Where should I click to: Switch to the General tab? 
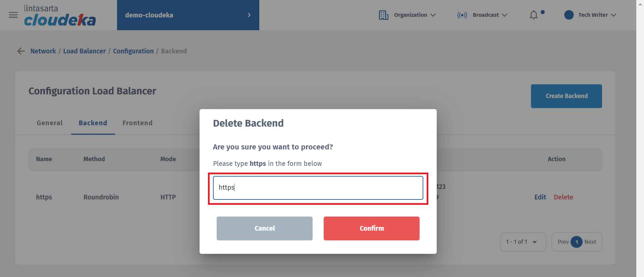click(50, 123)
